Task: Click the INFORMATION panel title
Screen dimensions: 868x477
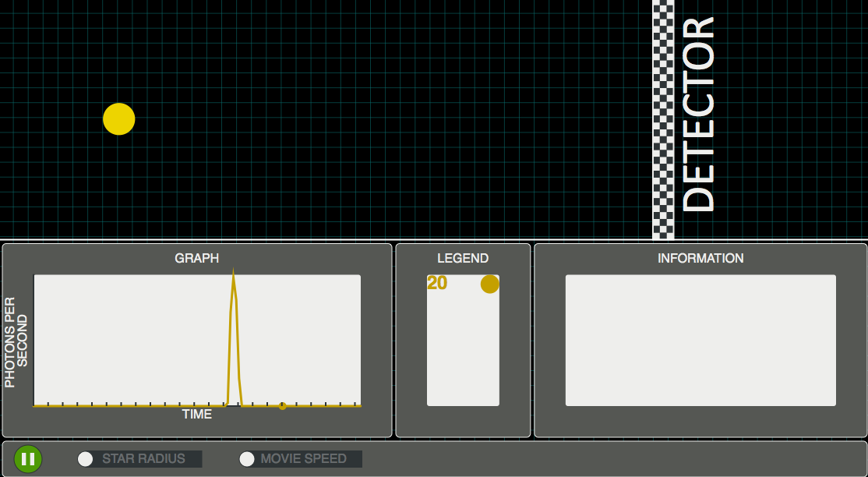Action: pyautogui.click(x=700, y=258)
